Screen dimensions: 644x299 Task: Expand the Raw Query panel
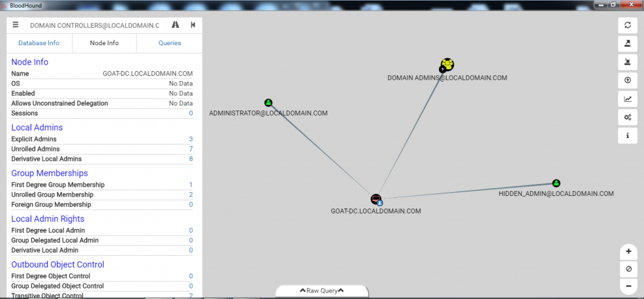(x=321, y=291)
